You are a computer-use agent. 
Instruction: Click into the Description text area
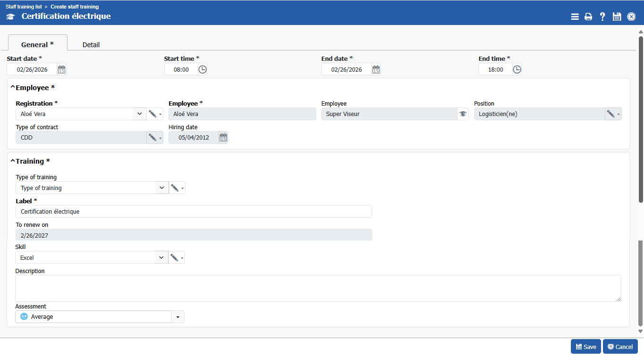[318, 288]
